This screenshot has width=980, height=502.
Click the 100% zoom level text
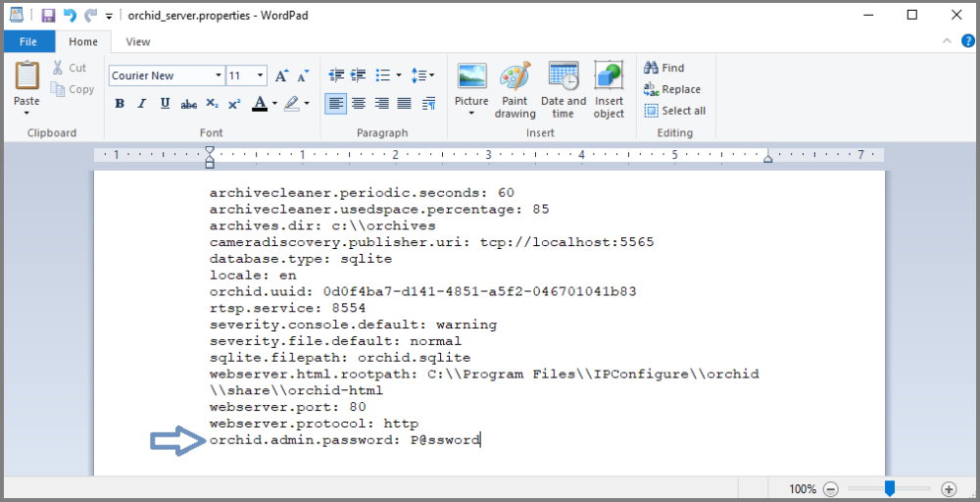tap(803, 489)
